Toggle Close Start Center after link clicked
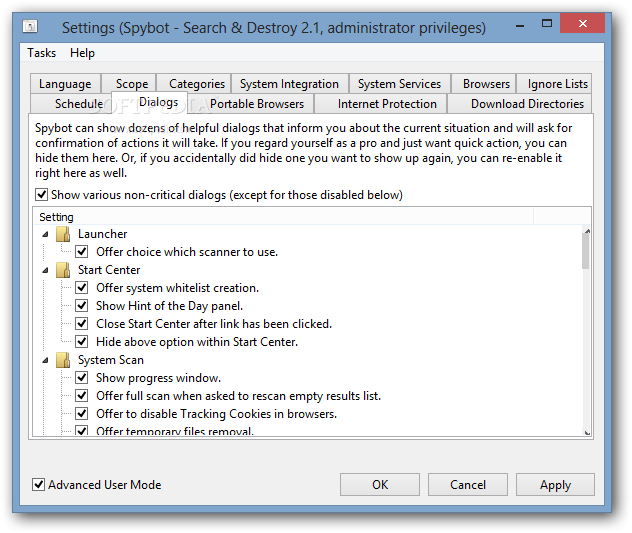The height and width of the screenshot is (533, 632). (x=82, y=323)
